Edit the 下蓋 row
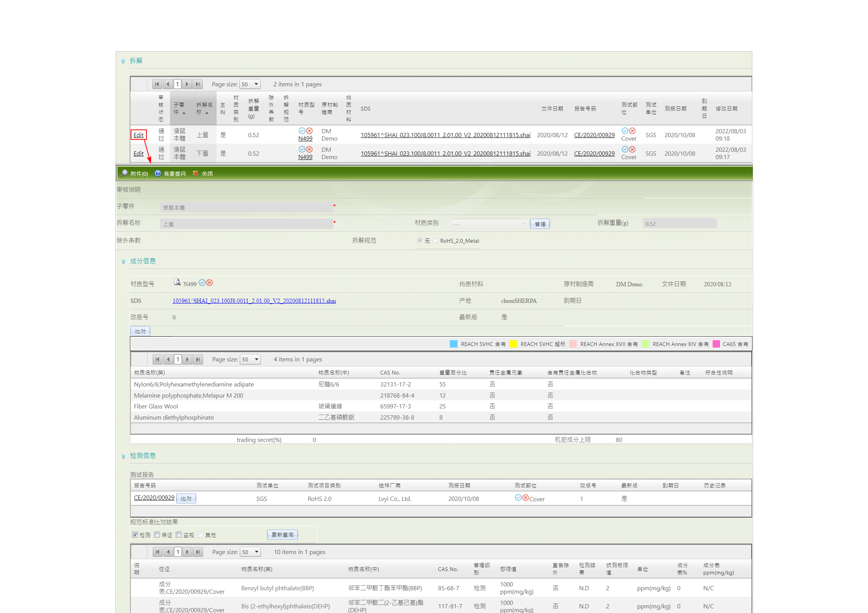Screen dimensions: 868x613 (x=138, y=153)
